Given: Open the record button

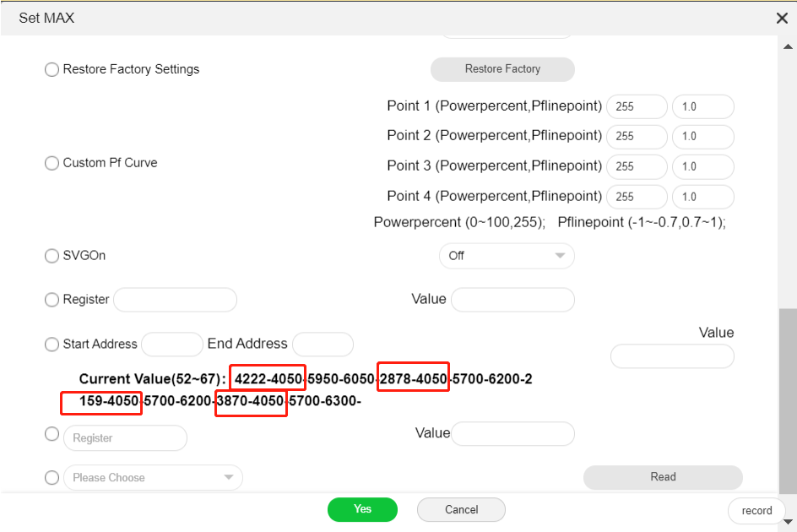Looking at the screenshot, I should point(756,511).
